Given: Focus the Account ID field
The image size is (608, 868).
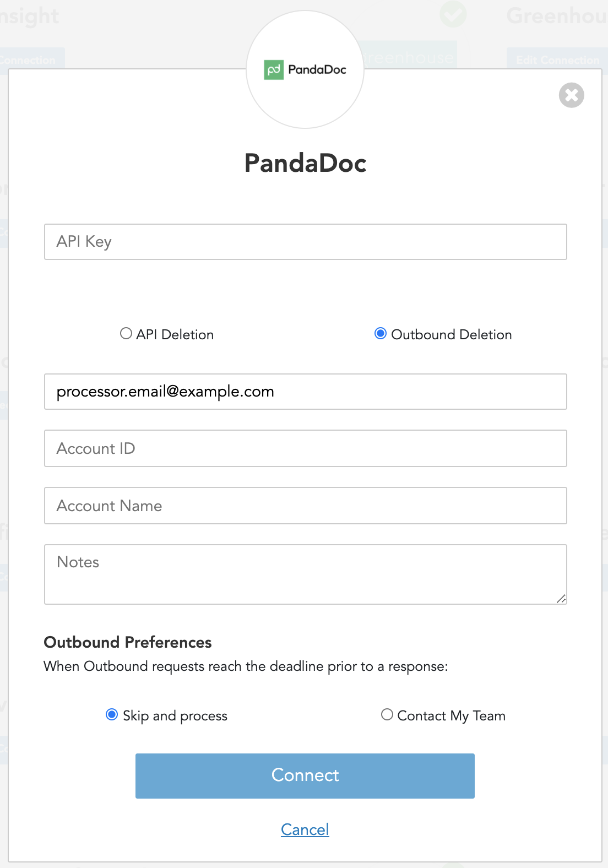Looking at the screenshot, I should click(x=305, y=448).
